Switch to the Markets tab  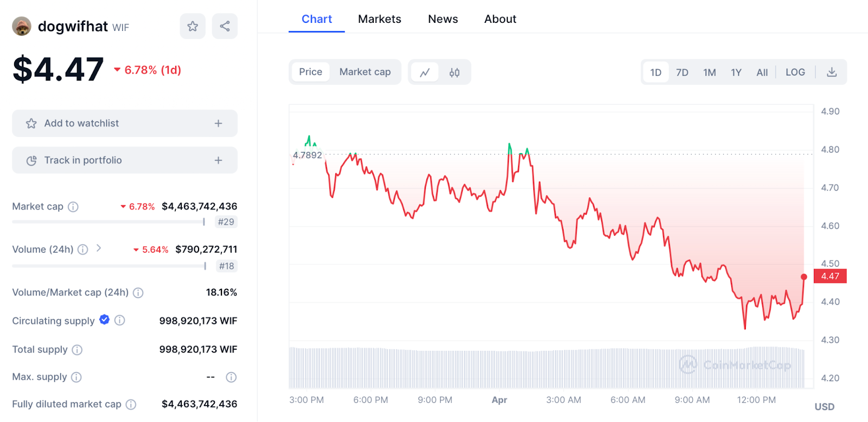pyautogui.click(x=380, y=19)
